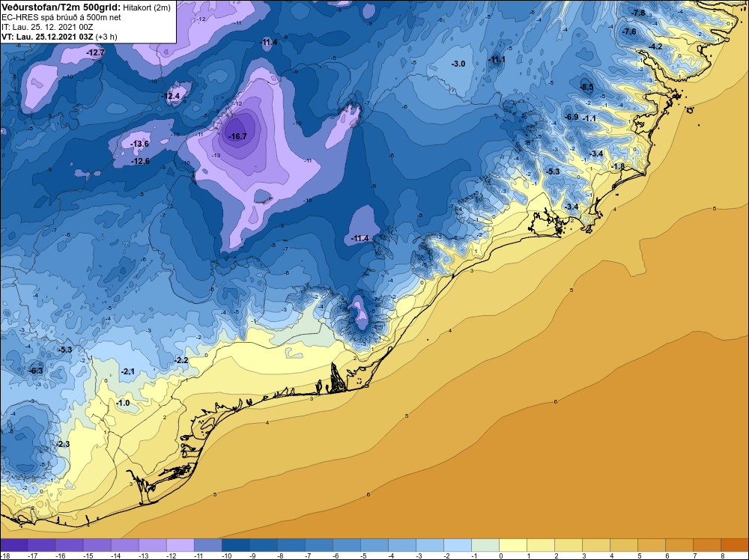Image resolution: width=749 pixels, height=560 pixels.
Task: Click the -2.2 temperature label
Action: pos(181,361)
